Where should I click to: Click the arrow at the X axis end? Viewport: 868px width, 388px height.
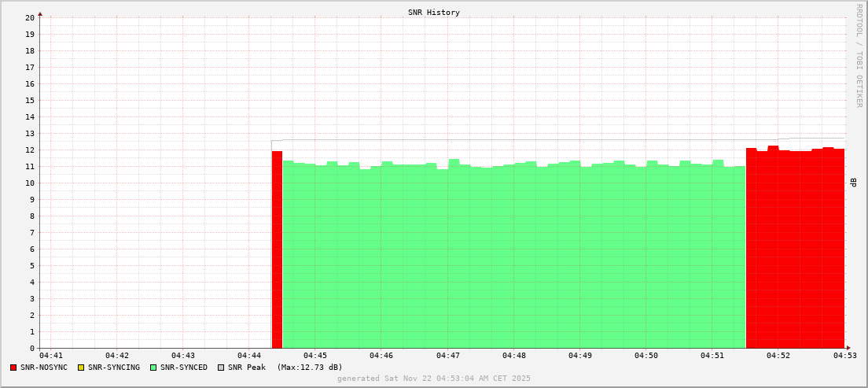click(x=848, y=348)
